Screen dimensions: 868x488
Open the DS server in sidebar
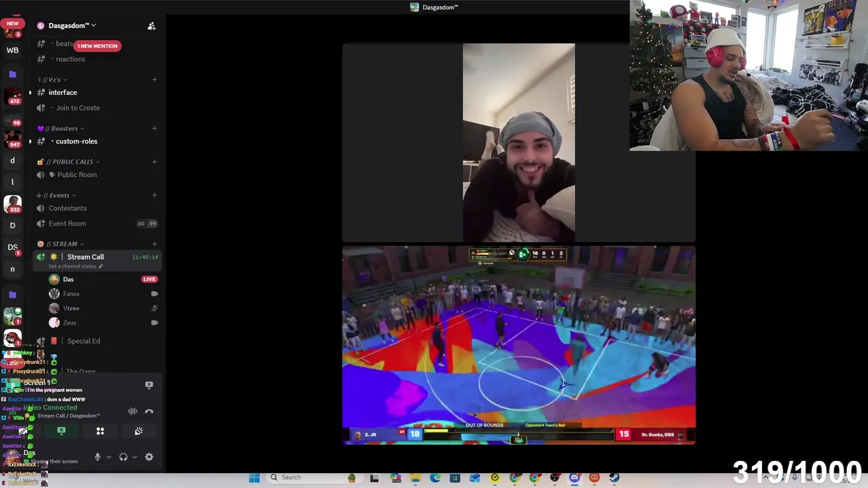pyautogui.click(x=12, y=247)
